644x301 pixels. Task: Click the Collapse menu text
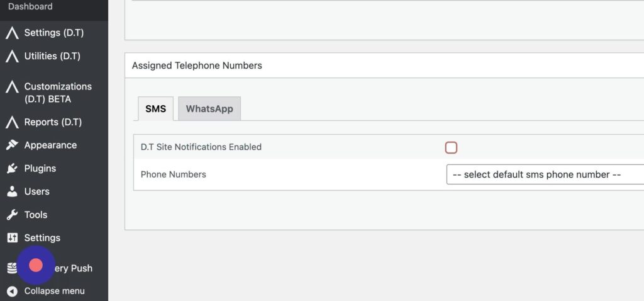(54, 291)
